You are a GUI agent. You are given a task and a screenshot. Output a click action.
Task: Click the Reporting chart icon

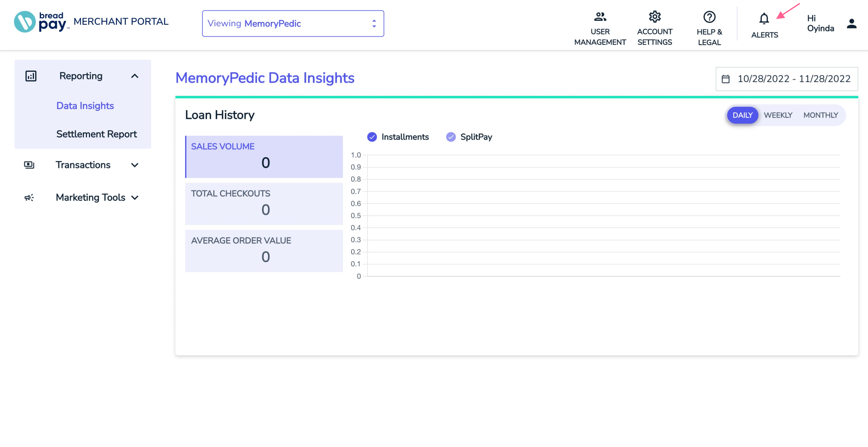pyautogui.click(x=31, y=76)
